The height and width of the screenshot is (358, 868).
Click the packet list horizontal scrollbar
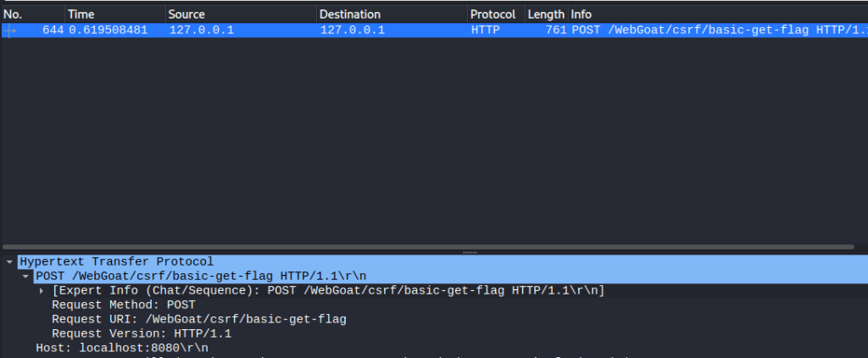coord(424,247)
